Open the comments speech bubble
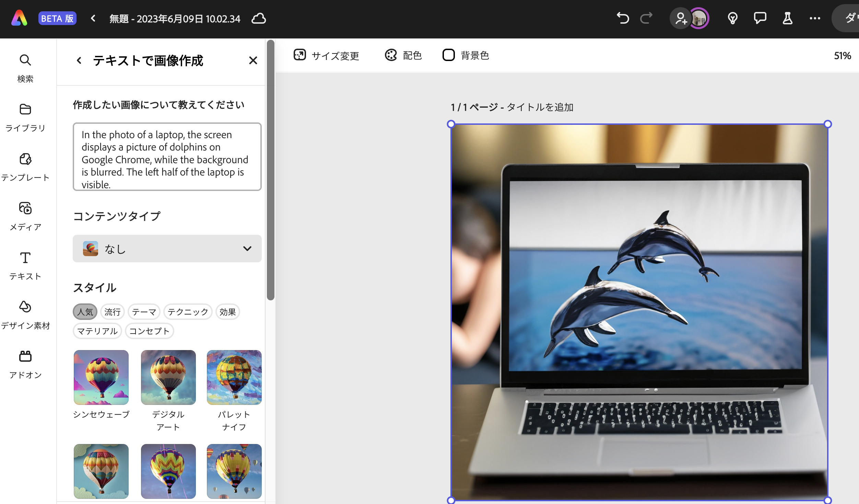 (x=760, y=18)
